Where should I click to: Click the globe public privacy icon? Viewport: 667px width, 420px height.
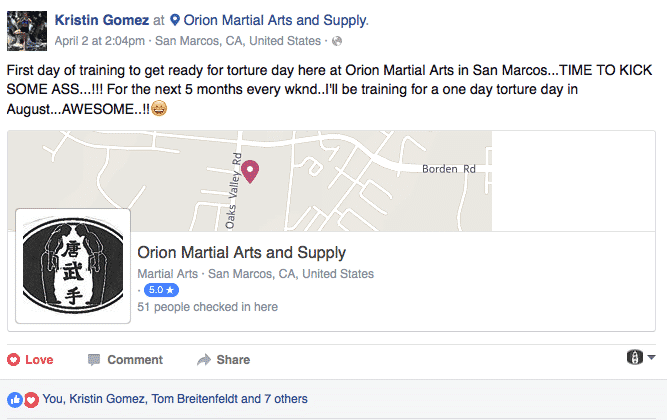tap(337, 41)
